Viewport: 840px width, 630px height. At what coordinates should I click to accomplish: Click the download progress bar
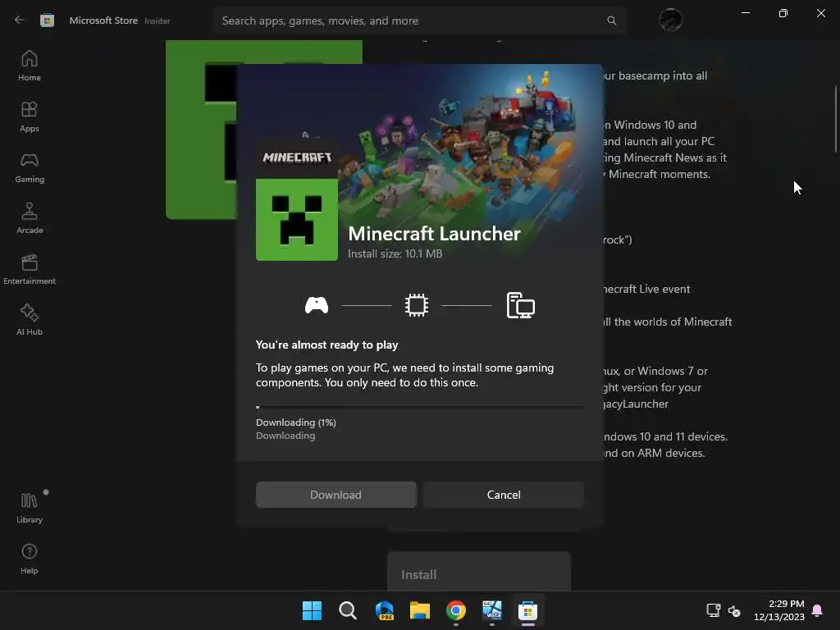point(420,407)
